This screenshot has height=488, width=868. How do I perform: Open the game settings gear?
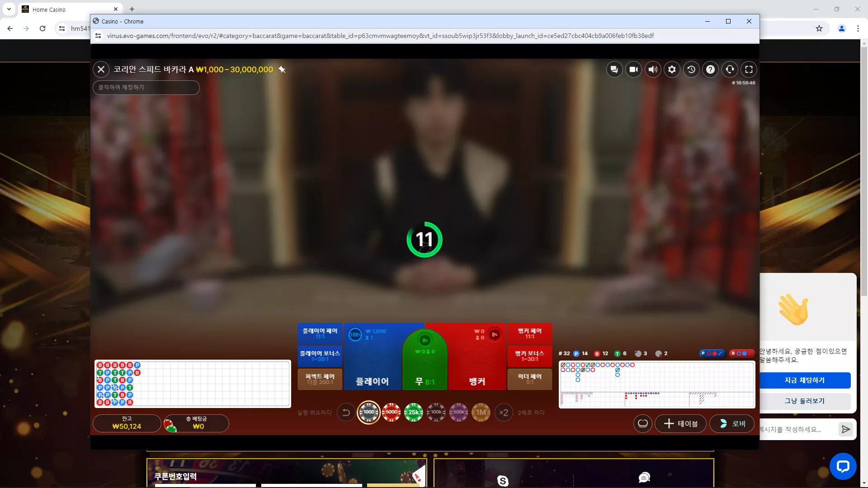pyautogui.click(x=672, y=70)
